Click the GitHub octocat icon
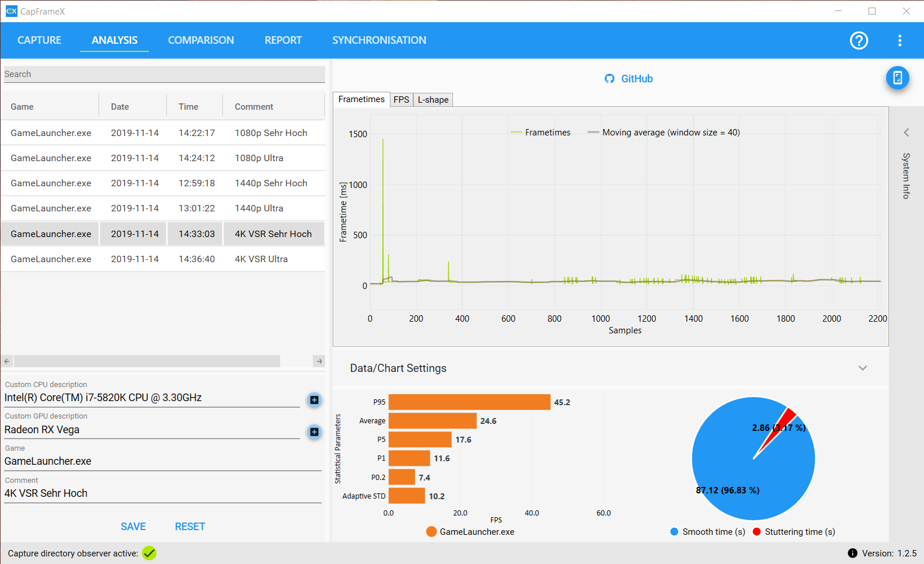The width and height of the screenshot is (924, 564). click(609, 79)
